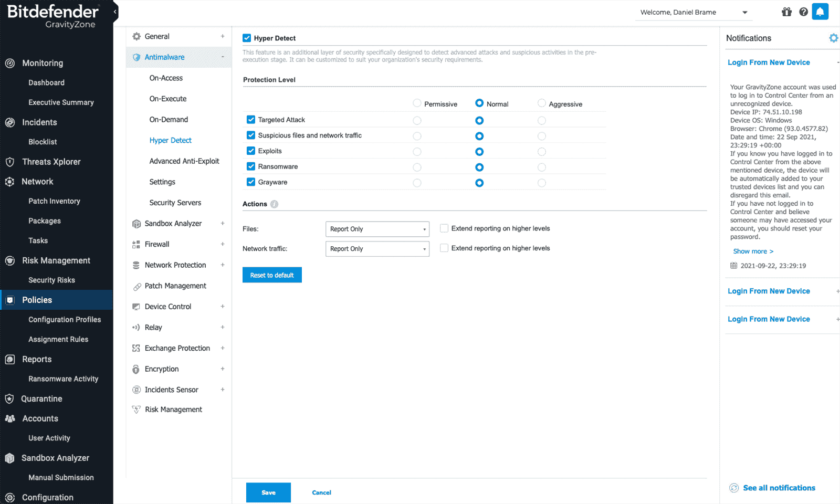Open notification settings gear icon
Screen dimensions: 840x504
[834, 38]
